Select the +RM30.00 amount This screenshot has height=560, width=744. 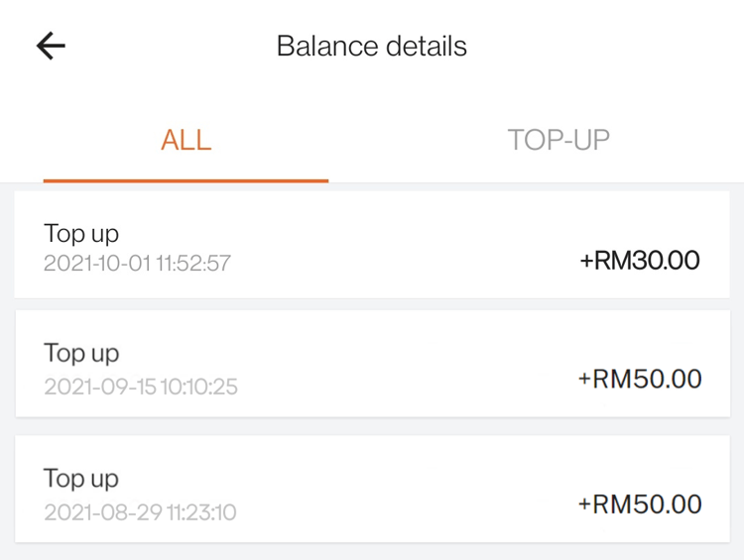640,261
